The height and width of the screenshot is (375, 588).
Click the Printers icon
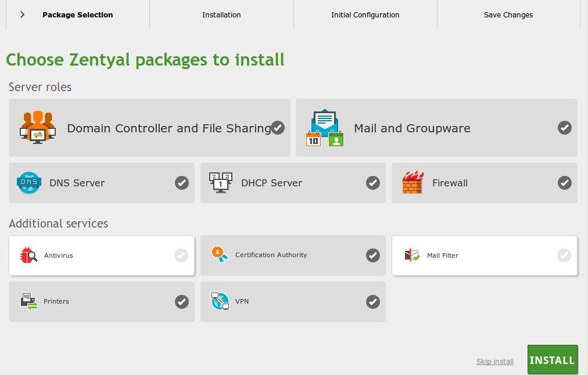(29, 301)
